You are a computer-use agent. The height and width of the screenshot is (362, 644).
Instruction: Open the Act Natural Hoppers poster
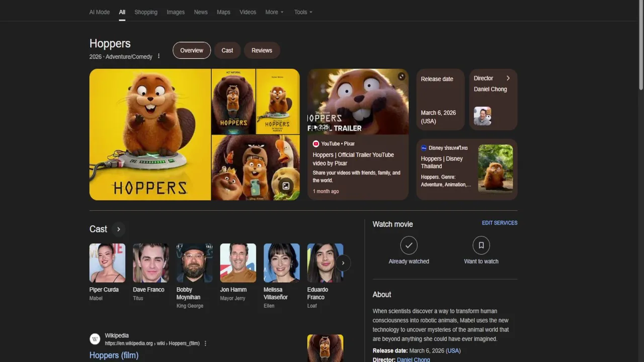click(233, 102)
